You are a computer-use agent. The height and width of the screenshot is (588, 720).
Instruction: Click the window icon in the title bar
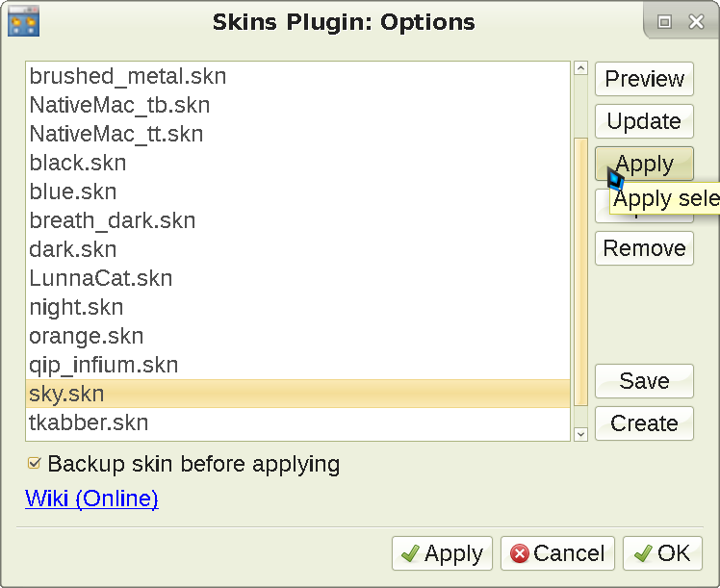[x=23, y=20]
